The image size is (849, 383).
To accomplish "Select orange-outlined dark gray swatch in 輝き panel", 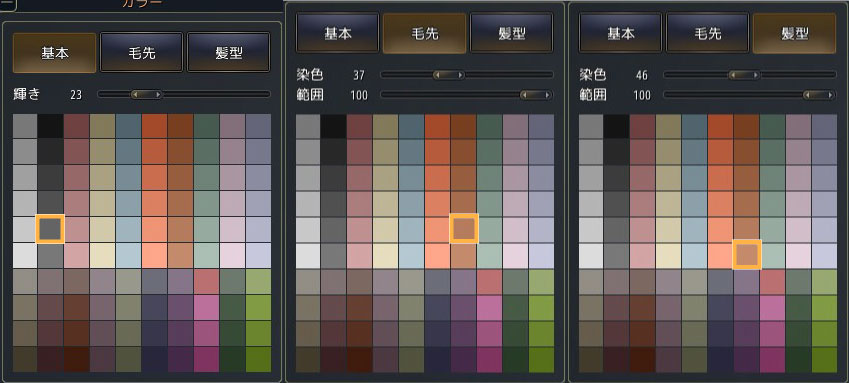I will tap(50, 229).
